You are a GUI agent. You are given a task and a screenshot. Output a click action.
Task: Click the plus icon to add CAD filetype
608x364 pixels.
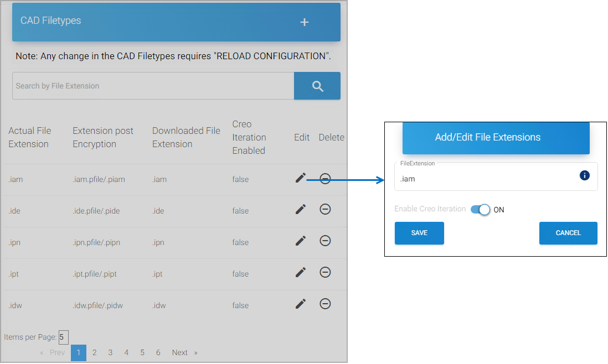click(304, 22)
